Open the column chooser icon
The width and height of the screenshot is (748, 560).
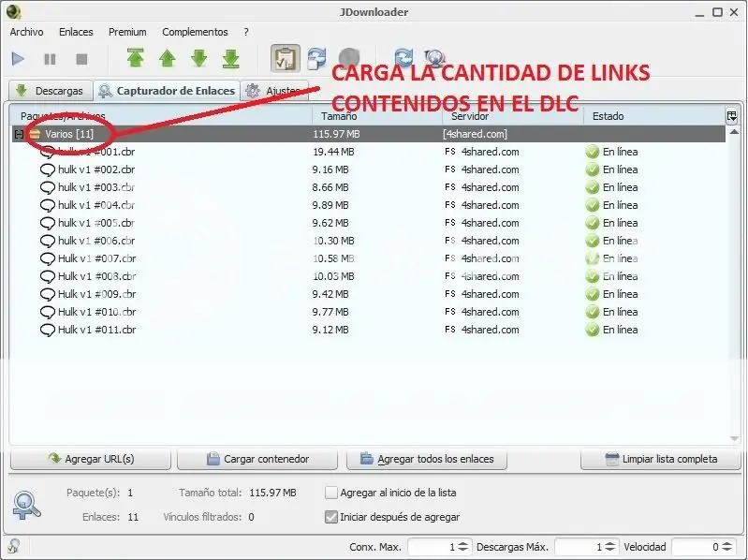pos(731,116)
